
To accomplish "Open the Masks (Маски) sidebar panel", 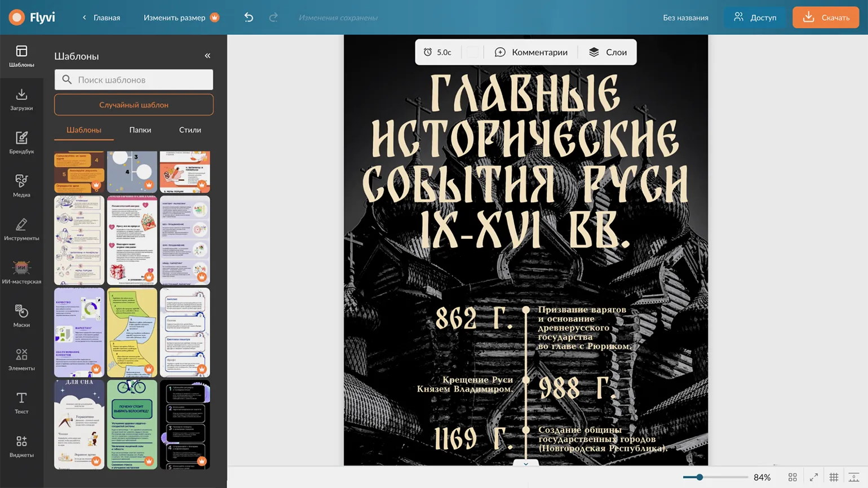I will tap(21, 316).
